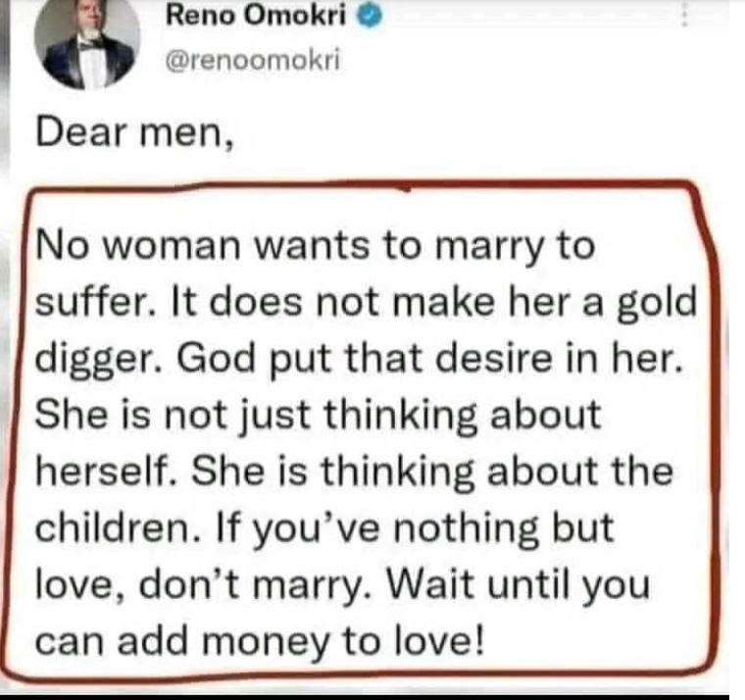Click the line "can add money to love!"
The height and width of the screenshot is (700, 745).
(x=259, y=640)
